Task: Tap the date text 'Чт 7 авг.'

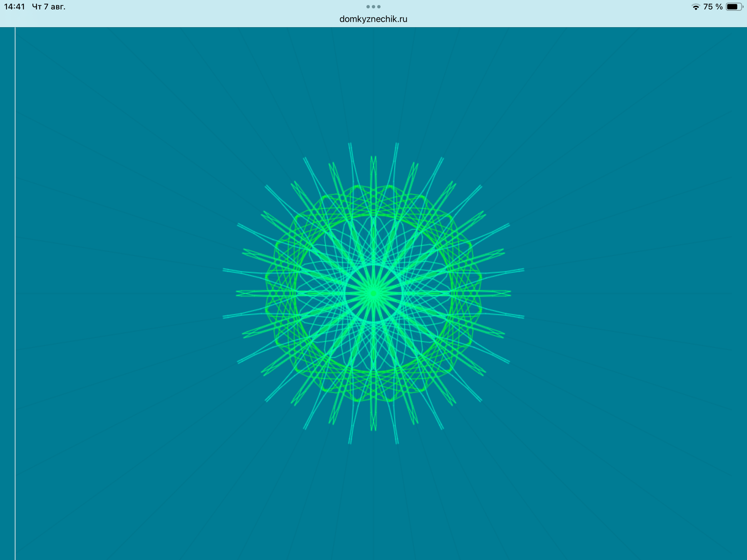Action: click(x=49, y=7)
